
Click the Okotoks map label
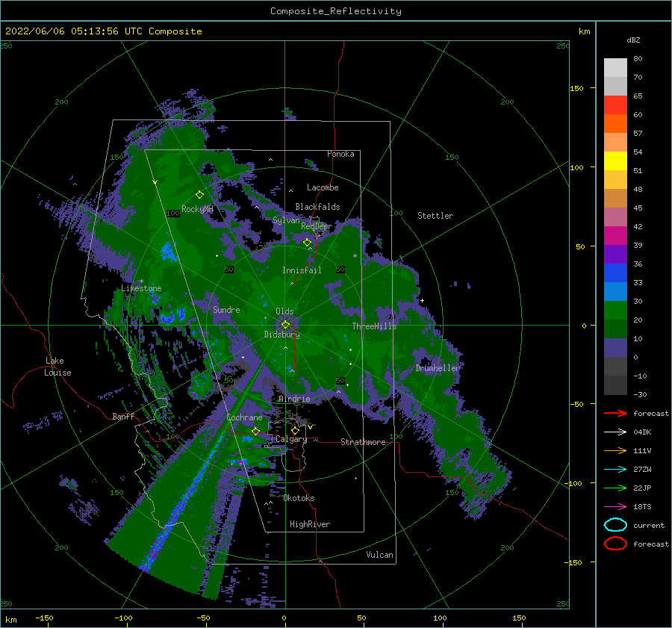tap(299, 498)
